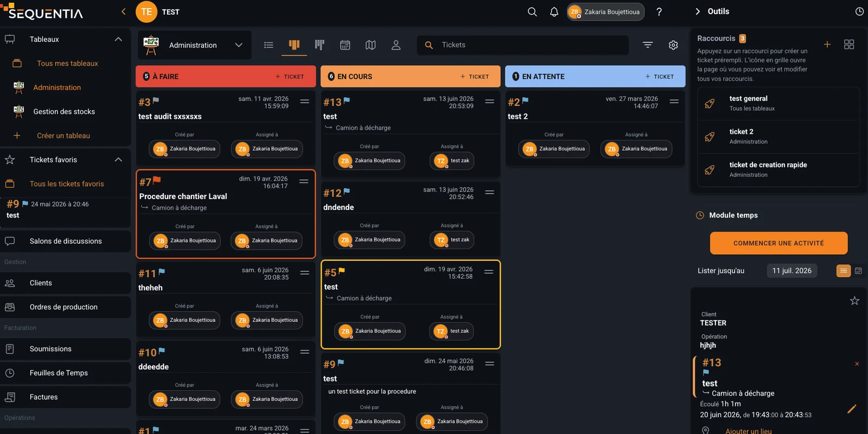This screenshot has height=434, width=868.
Task: Open the menu handle on ticket #10
Action: 305,352
